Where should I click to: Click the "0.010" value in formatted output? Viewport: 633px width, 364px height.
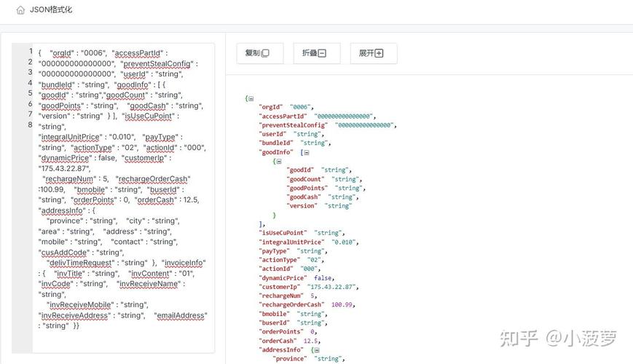coord(344,242)
